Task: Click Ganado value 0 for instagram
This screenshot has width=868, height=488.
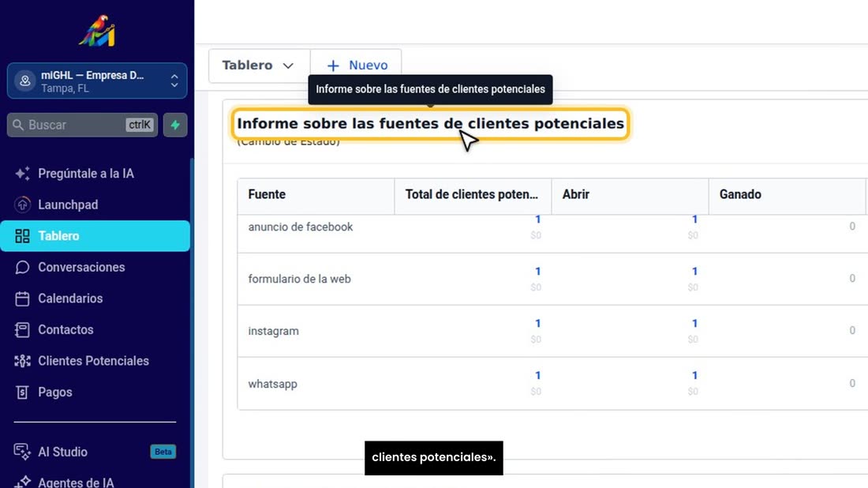Action: pyautogui.click(x=852, y=331)
